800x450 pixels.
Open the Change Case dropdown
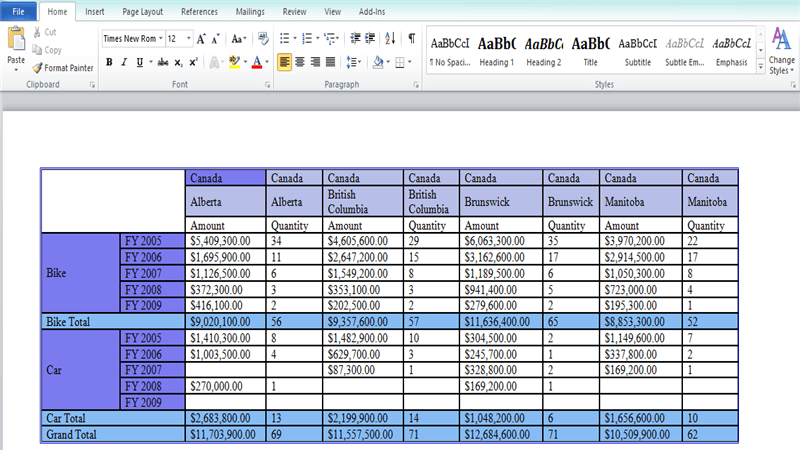(238, 39)
